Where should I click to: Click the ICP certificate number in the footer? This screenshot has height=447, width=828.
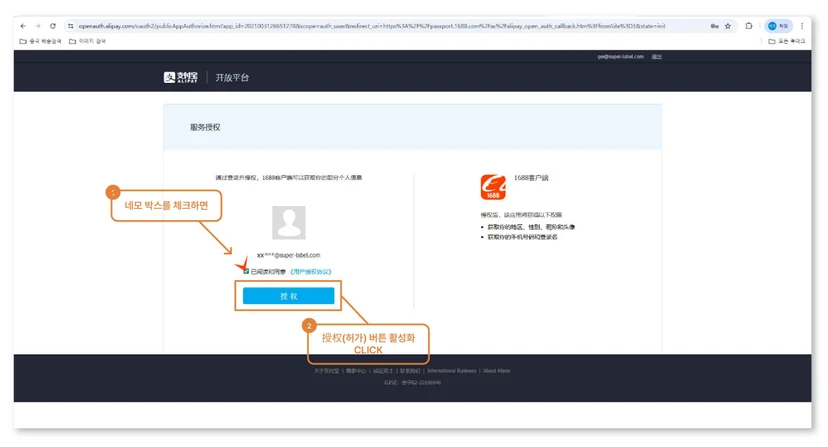click(x=412, y=383)
